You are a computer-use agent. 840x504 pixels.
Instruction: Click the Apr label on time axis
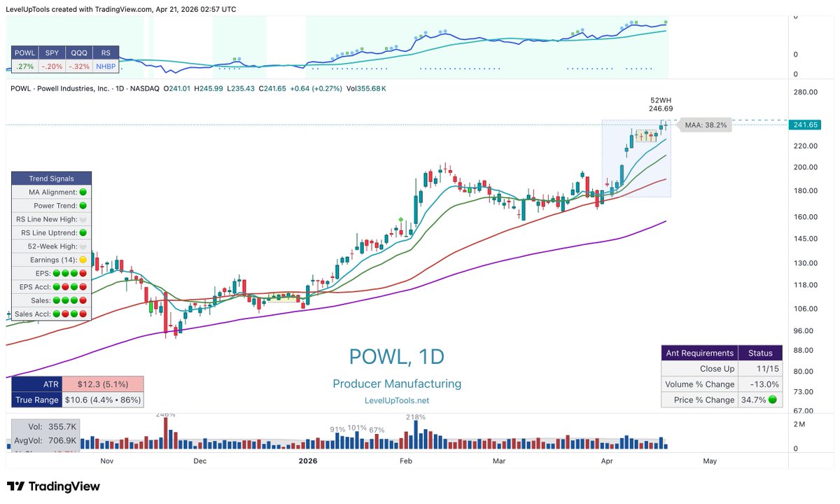pos(606,461)
